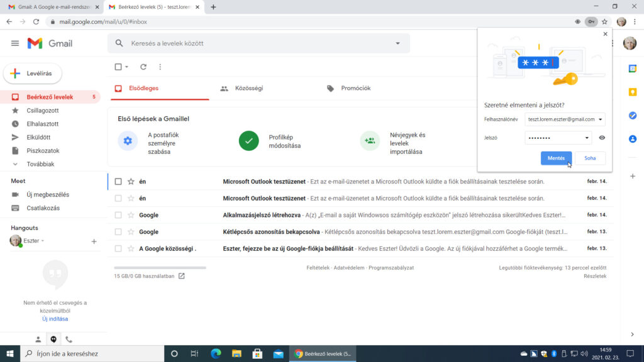The image size is (644, 362).
Task: Star the Alkalmazásjelszó létrehozva email
Action: coord(131,215)
